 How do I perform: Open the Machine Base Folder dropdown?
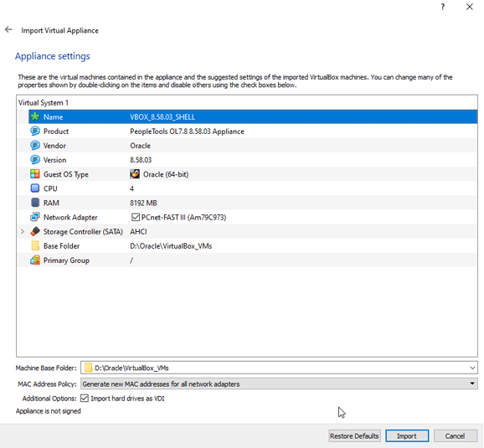click(x=472, y=368)
